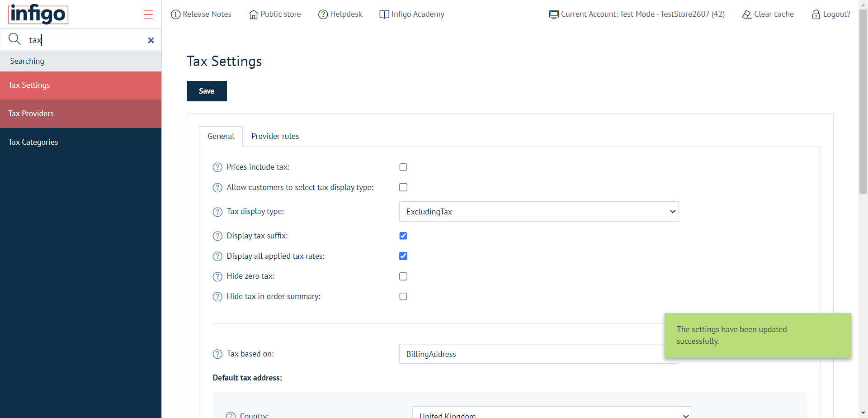Toggle the hamburger menu icon

coord(148,14)
